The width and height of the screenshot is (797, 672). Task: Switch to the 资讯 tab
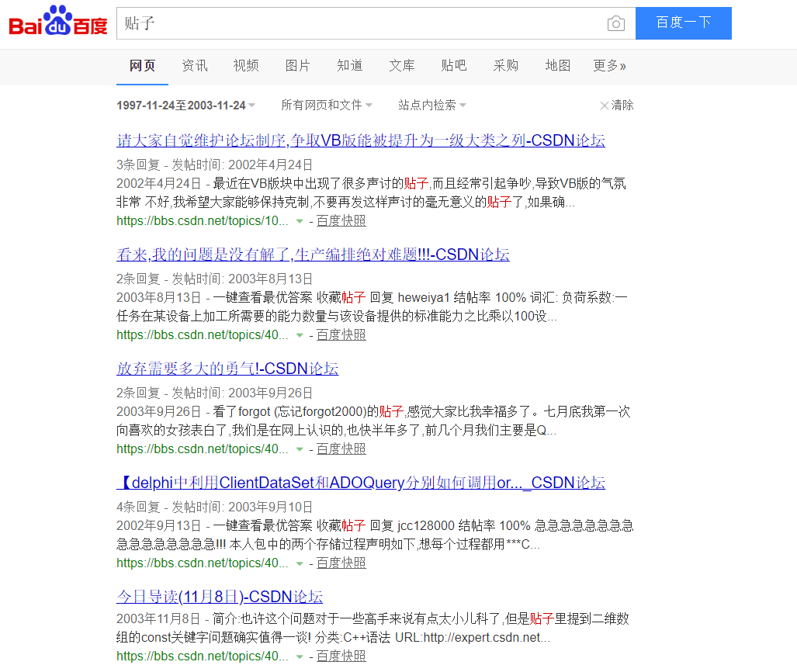pos(195,66)
